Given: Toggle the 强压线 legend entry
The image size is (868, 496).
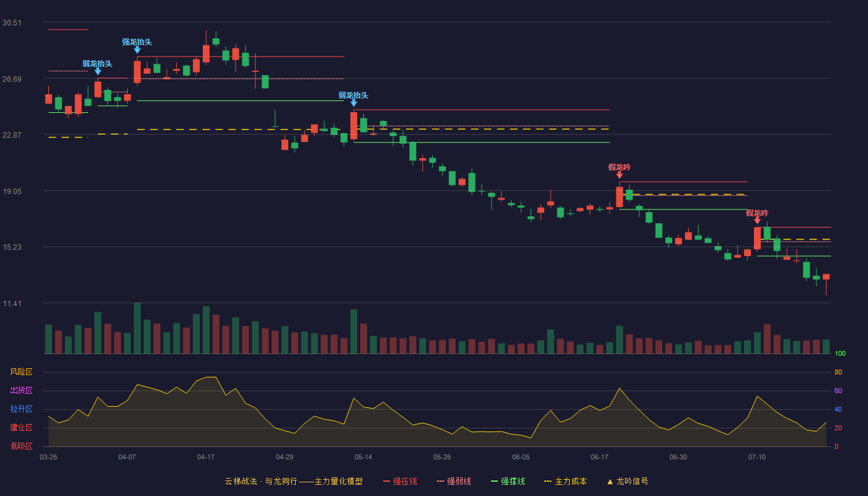Looking at the screenshot, I should (400, 481).
